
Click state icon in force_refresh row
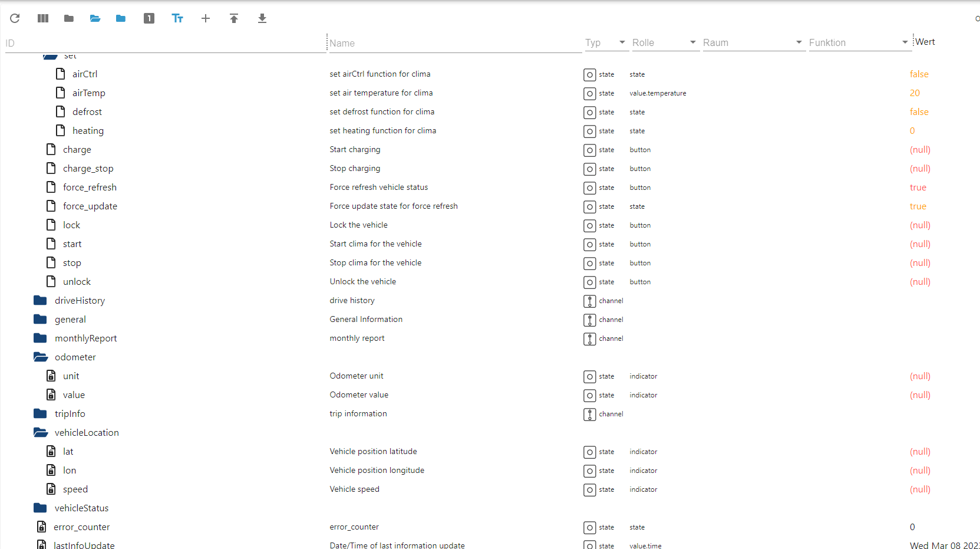click(589, 188)
